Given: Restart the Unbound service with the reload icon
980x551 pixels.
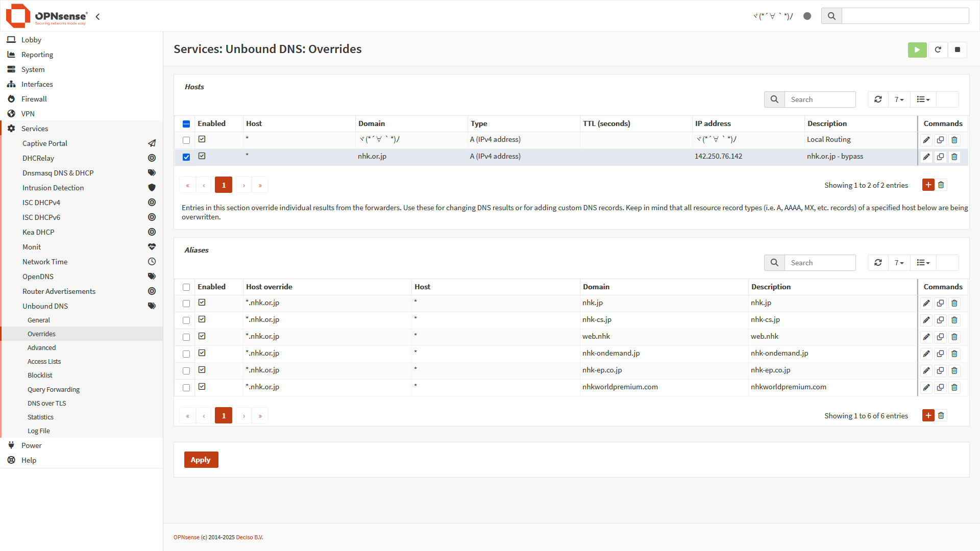Looking at the screenshot, I should point(938,49).
